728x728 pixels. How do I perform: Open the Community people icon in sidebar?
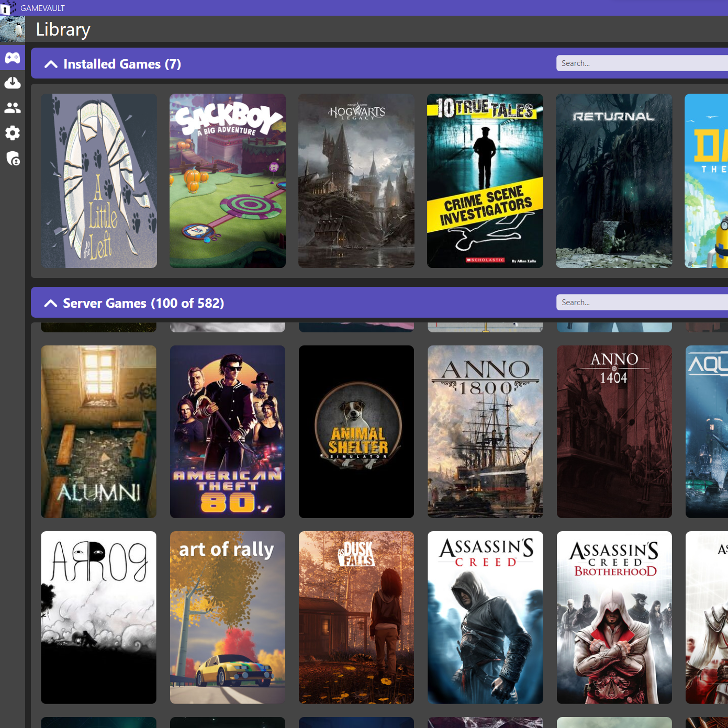click(13, 108)
